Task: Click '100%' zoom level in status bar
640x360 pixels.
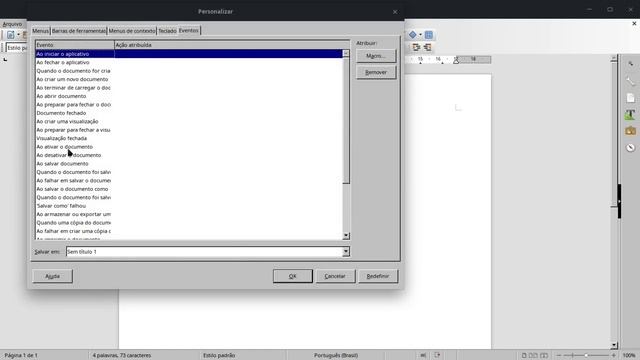Action: tap(629, 356)
